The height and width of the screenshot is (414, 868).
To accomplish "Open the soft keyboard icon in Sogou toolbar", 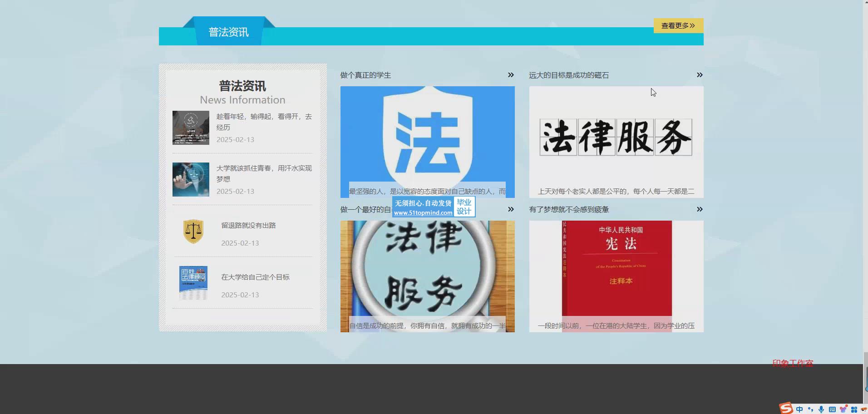I will tap(832, 409).
